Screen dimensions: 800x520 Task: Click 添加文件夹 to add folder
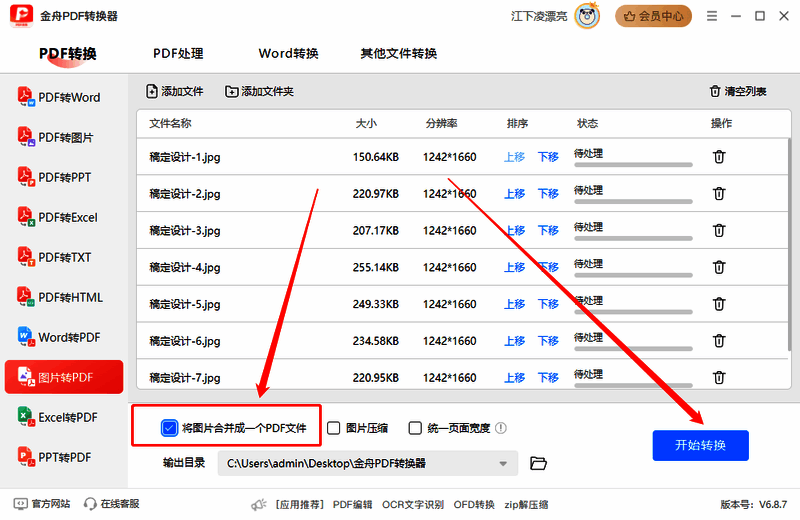(x=259, y=91)
